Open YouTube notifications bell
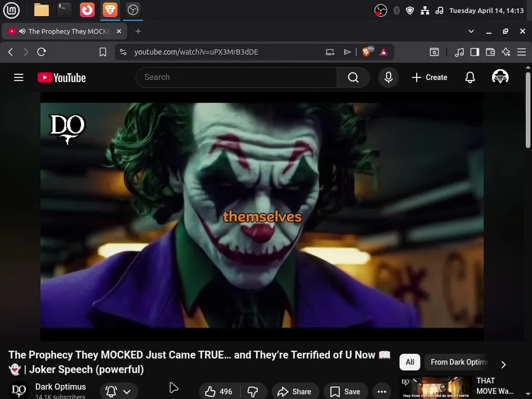Viewport: 532px width, 399px height. [x=470, y=78]
